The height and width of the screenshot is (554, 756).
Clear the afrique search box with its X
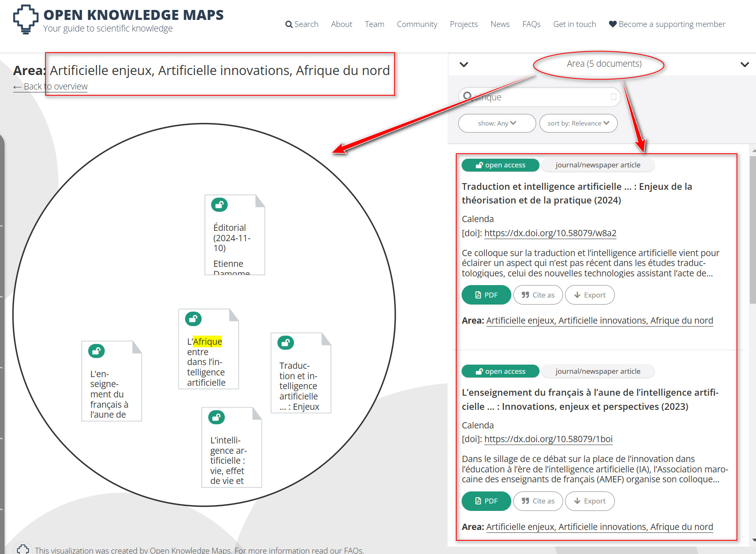point(613,97)
